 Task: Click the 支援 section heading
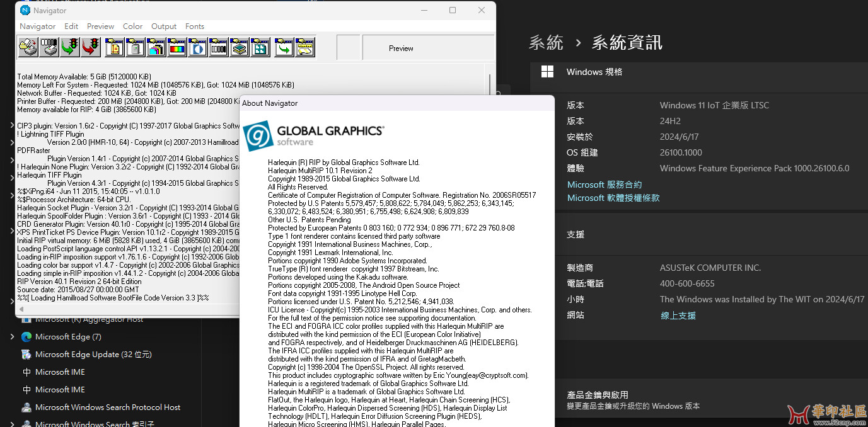pyautogui.click(x=576, y=234)
